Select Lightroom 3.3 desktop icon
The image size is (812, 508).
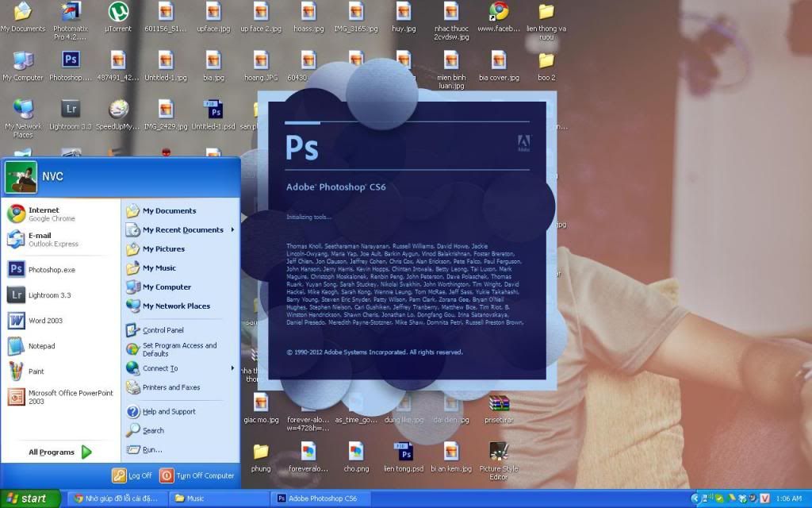click(x=71, y=115)
